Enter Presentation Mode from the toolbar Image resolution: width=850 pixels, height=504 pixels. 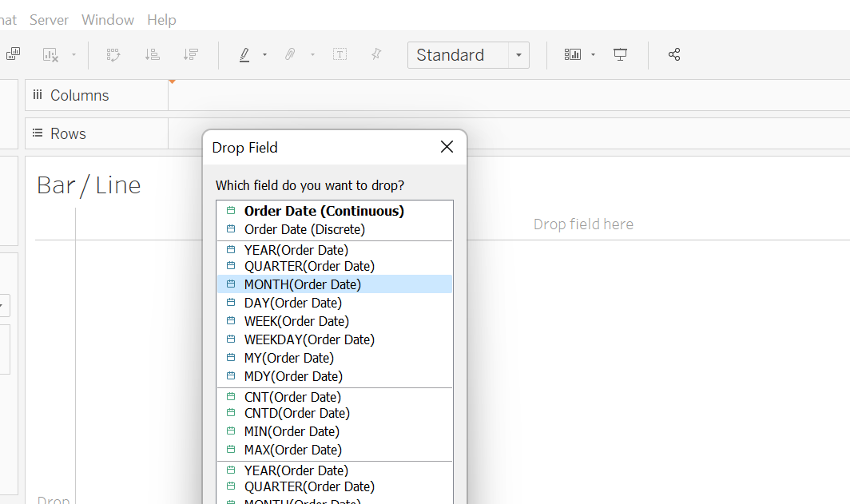pyautogui.click(x=620, y=54)
